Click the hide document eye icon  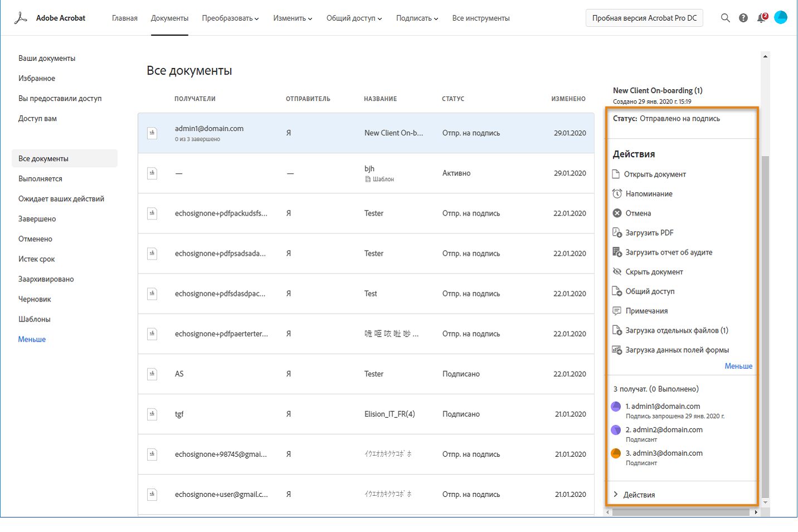tap(617, 272)
